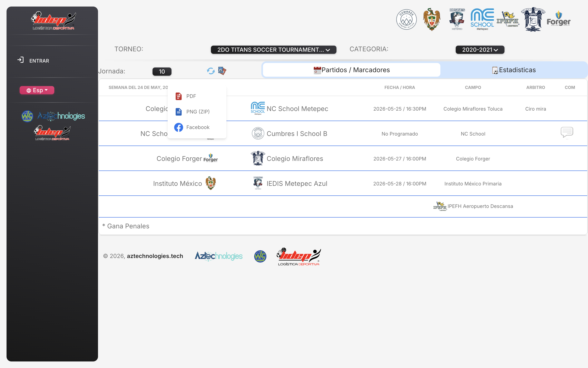
Task: Click the export/share schedule icon
Action: 222,71
